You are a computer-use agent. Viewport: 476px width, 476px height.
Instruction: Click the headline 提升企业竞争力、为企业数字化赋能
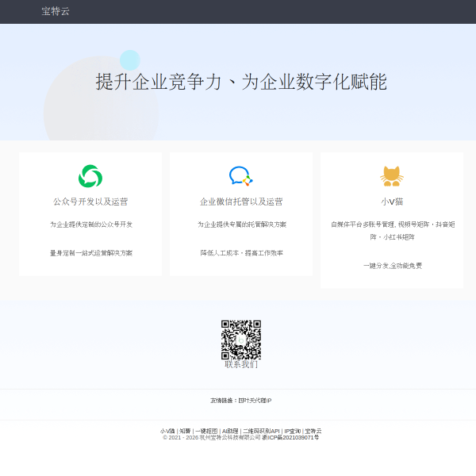241,82
